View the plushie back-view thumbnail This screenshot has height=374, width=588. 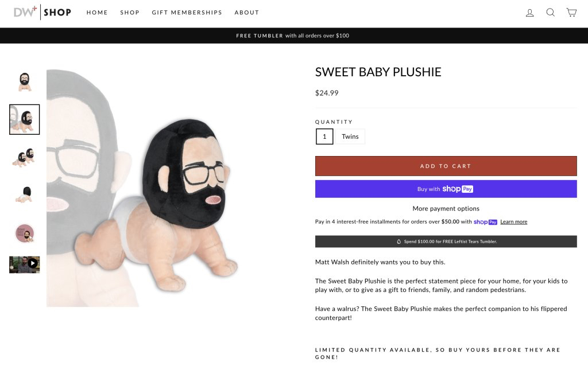click(25, 194)
